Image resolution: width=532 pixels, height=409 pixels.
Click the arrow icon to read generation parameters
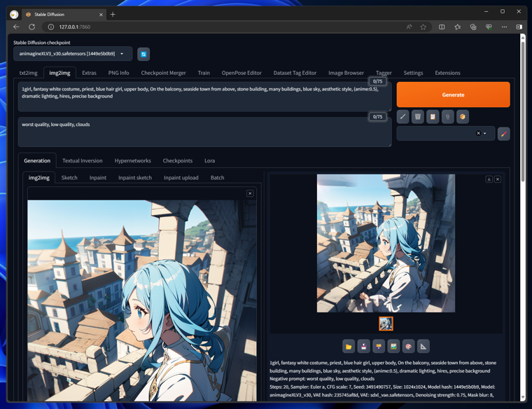coord(402,117)
